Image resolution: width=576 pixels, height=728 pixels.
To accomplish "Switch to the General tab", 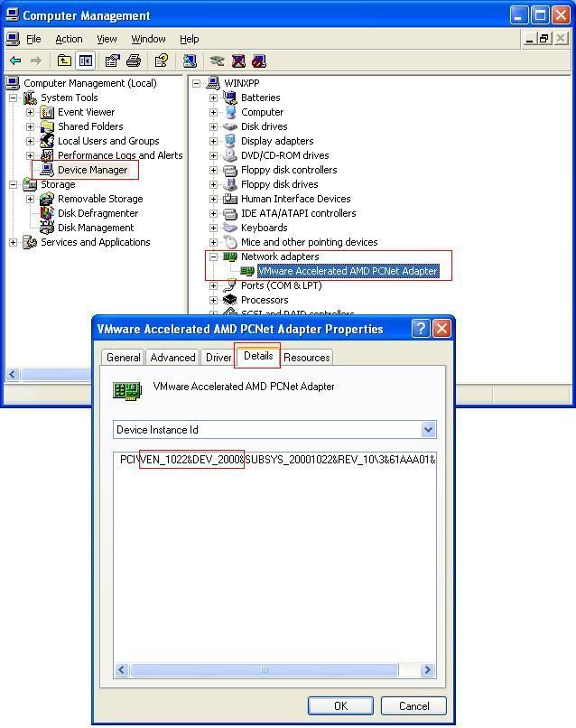I will pos(123,357).
